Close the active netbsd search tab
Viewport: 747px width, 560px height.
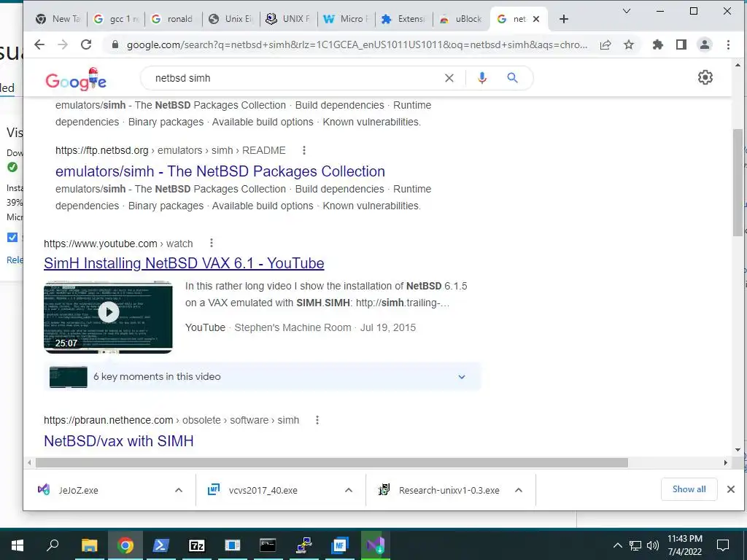[536, 19]
